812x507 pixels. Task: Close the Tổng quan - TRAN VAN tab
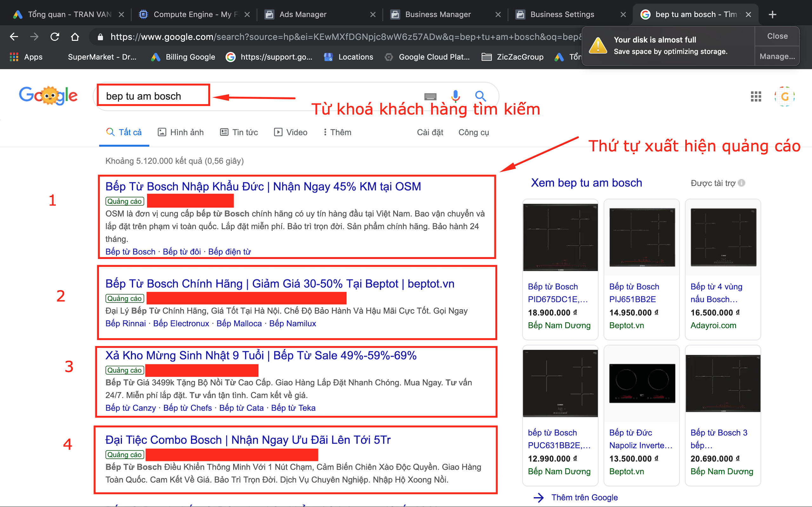[121, 14]
